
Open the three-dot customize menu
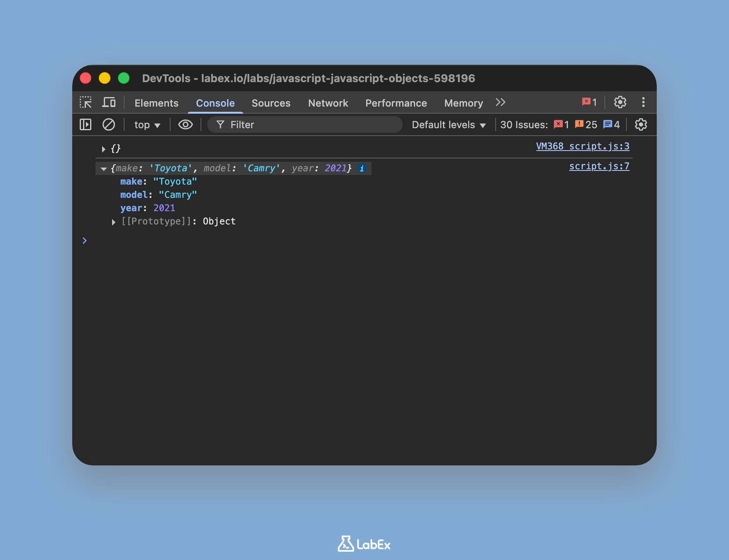(x=643, y=102)
